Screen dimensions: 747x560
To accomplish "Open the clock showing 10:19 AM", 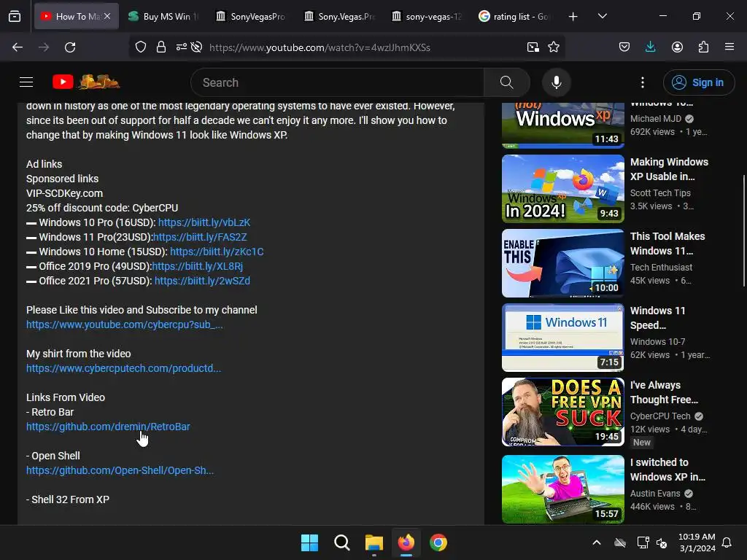I will coord(697,542).
